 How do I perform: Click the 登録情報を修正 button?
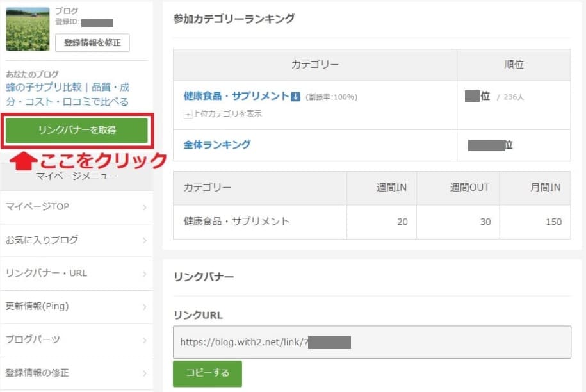click(x=92, y=43)
